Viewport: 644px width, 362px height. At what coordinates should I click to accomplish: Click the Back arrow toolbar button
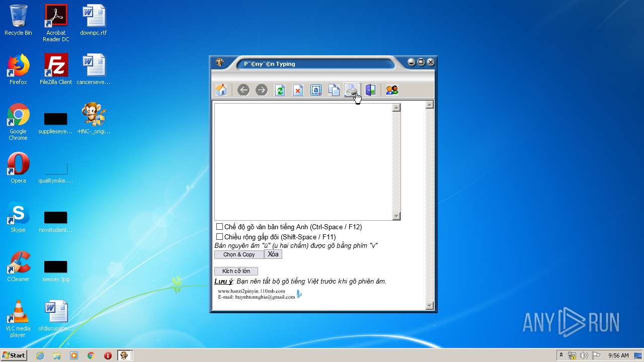pos(244,90)
